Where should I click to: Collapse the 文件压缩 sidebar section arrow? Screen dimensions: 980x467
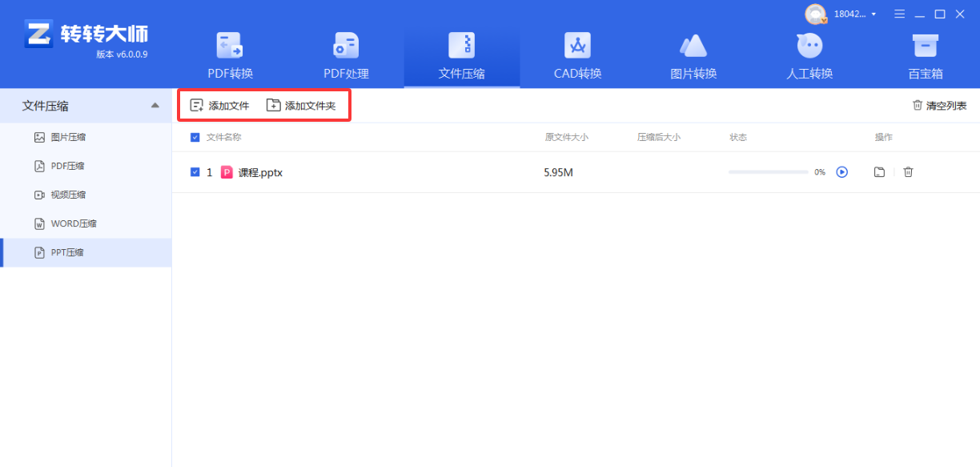click(155, 106)
